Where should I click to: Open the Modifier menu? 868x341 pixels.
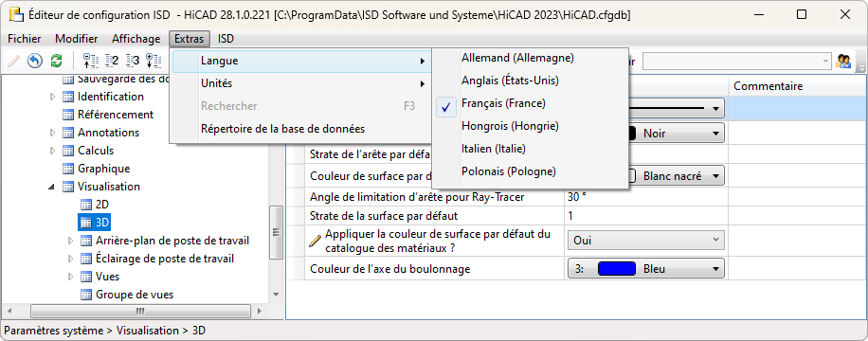point(77,39)
